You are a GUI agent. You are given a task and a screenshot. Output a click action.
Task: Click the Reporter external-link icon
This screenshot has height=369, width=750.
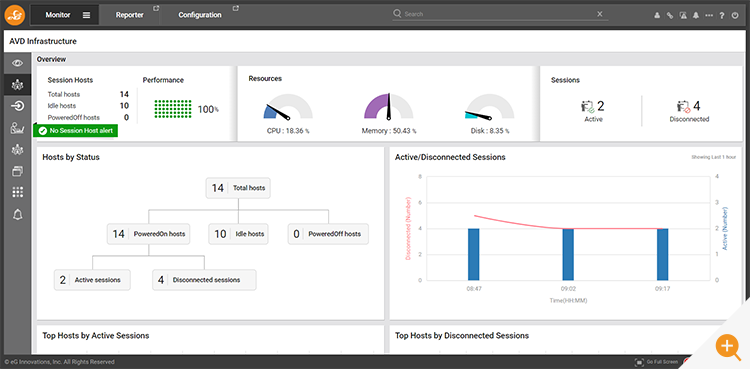pyautogui.click(x=155, y=8)
